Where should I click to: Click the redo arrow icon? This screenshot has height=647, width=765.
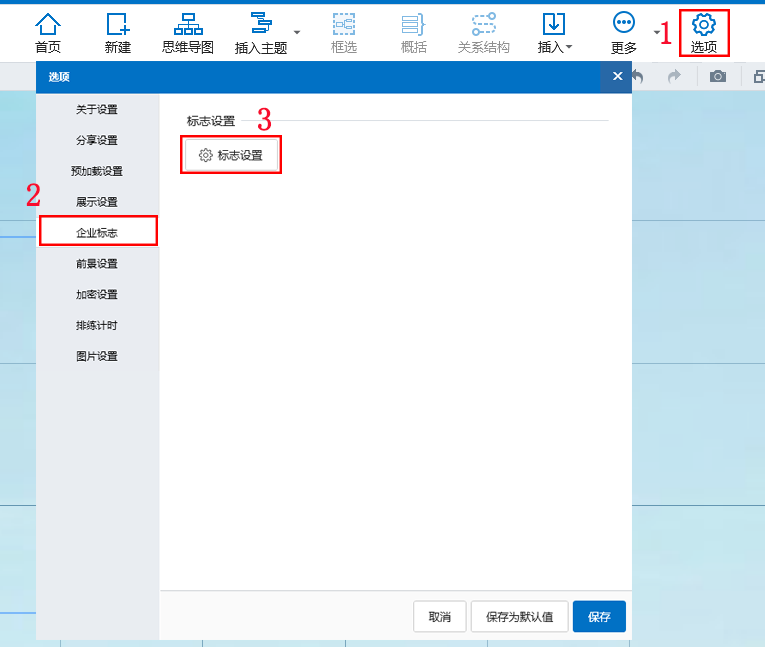[x=674, y=77]
